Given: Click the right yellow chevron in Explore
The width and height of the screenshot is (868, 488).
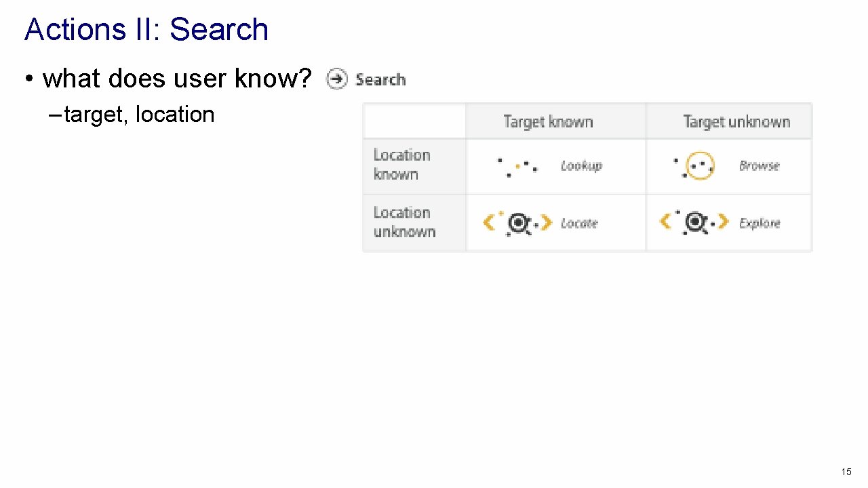Looking at the screenshot, I should (x=723, y=222).
